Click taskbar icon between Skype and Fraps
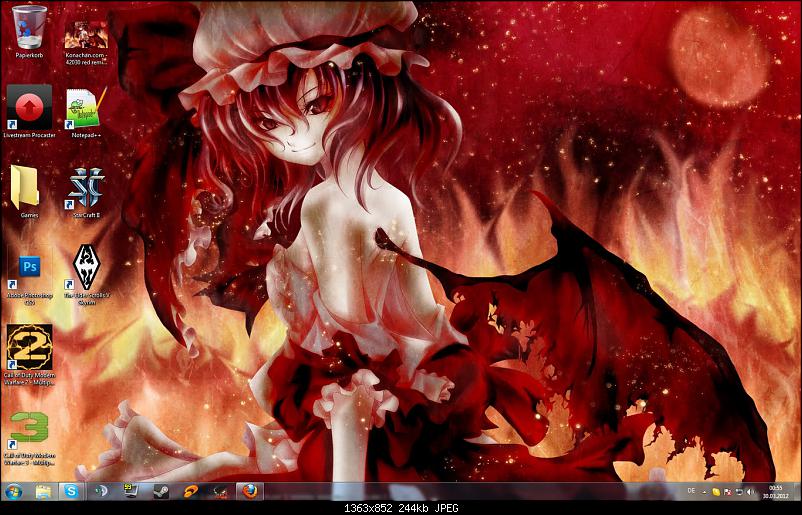The height and width of the screenshot is (515, 802). point(101,491)
